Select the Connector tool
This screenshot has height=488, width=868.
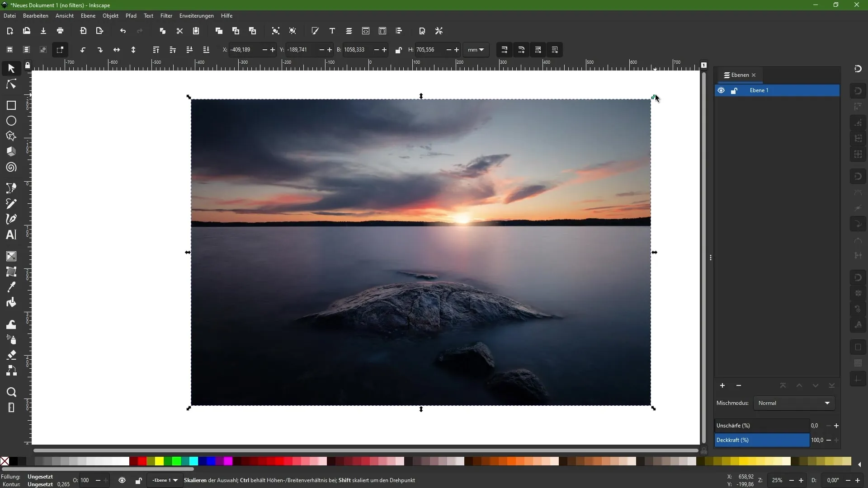(11, 371)
